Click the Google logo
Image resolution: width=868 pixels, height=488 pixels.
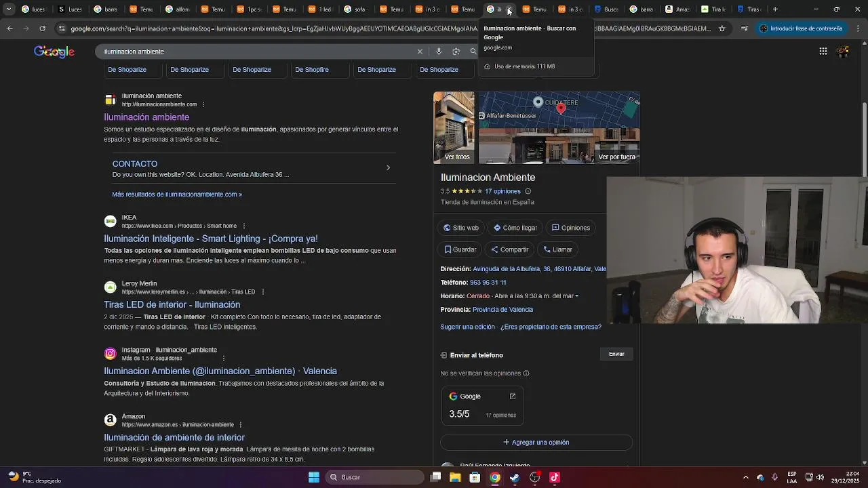point(54,52)
